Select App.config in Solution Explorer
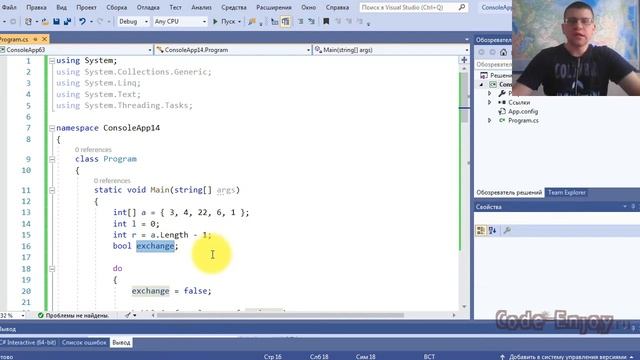This screenshot has width=640, height=360. 523,111
